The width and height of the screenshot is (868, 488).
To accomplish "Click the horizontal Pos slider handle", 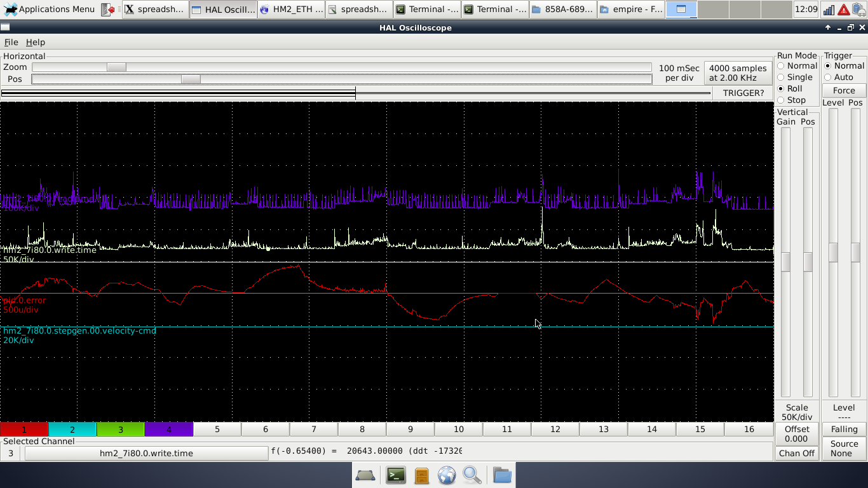I will pos(191,79).
